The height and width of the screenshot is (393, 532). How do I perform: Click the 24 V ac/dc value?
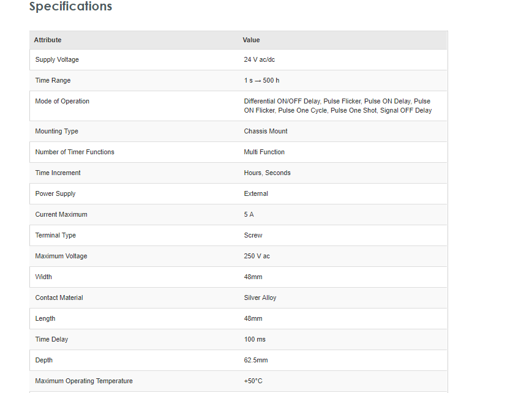pos(260,60)
